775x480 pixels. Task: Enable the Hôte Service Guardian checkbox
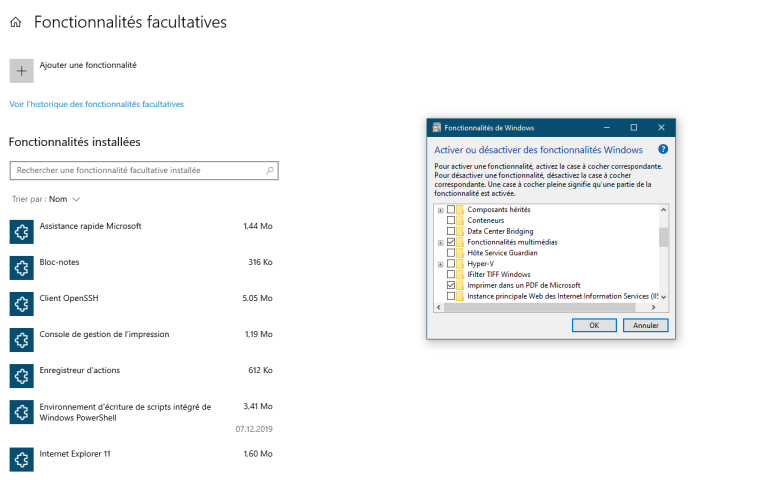click(451, 253)
